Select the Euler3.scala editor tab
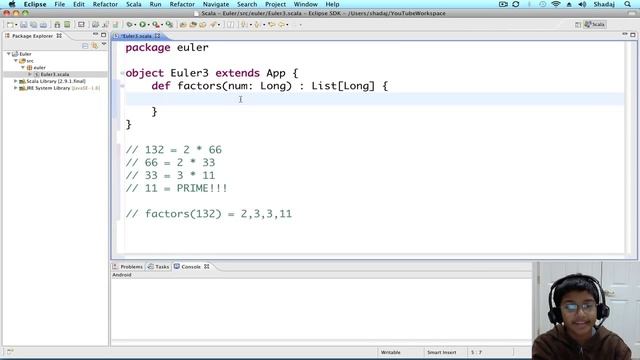The image size is (640, 360). (x=137, y=36)
